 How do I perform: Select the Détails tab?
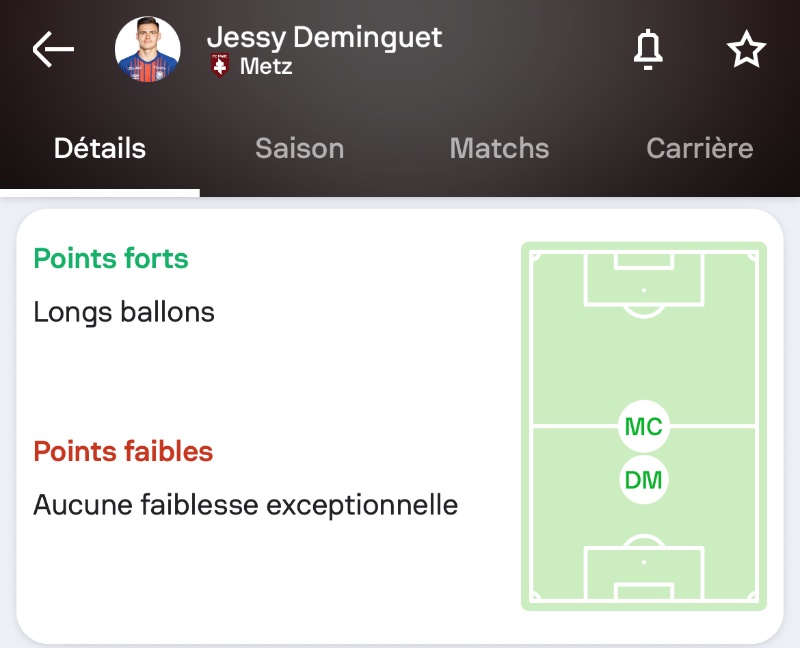pos(100,149)
